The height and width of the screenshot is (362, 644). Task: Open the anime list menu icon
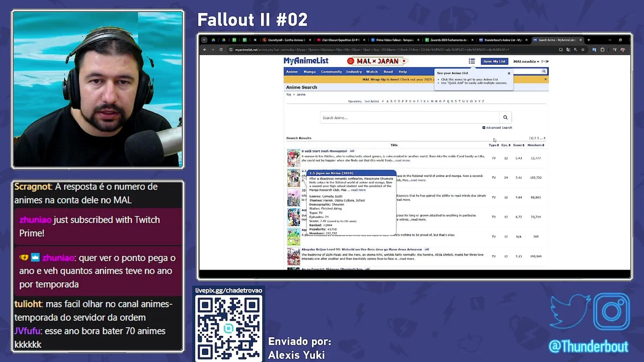pyautogui.click(x=471, y=61)
